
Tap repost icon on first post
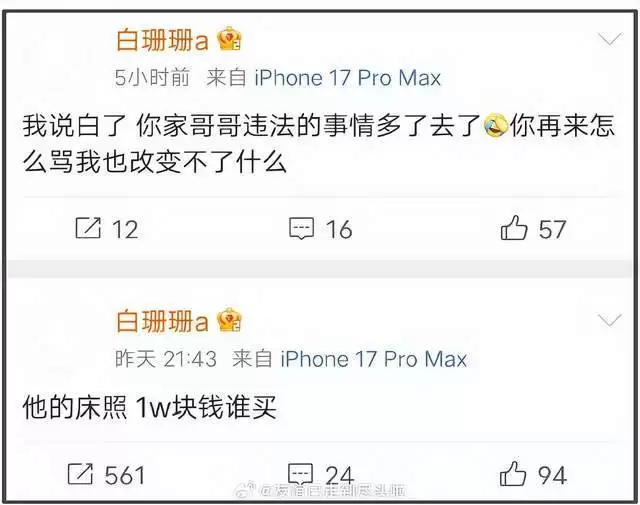(x=88, y=228)
